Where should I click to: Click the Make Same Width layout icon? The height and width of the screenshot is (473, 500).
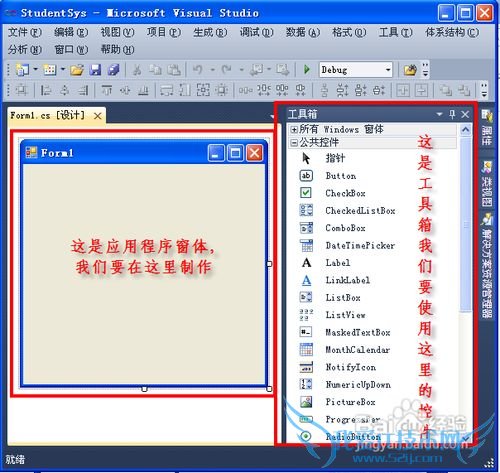pos(166,90)
